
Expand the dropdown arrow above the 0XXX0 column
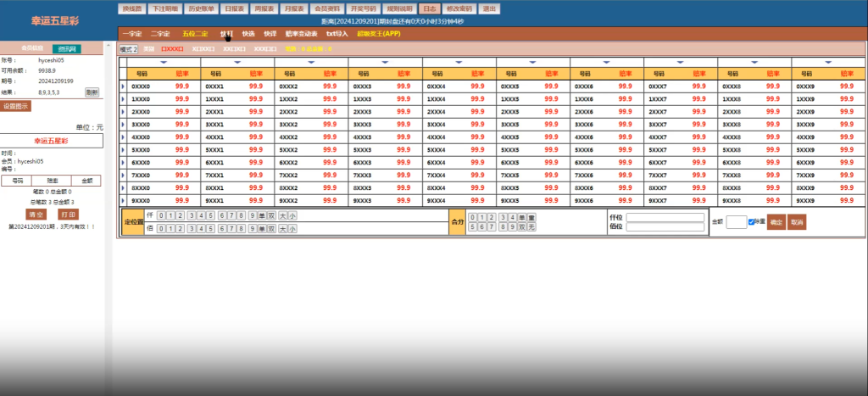click(164, 62)
